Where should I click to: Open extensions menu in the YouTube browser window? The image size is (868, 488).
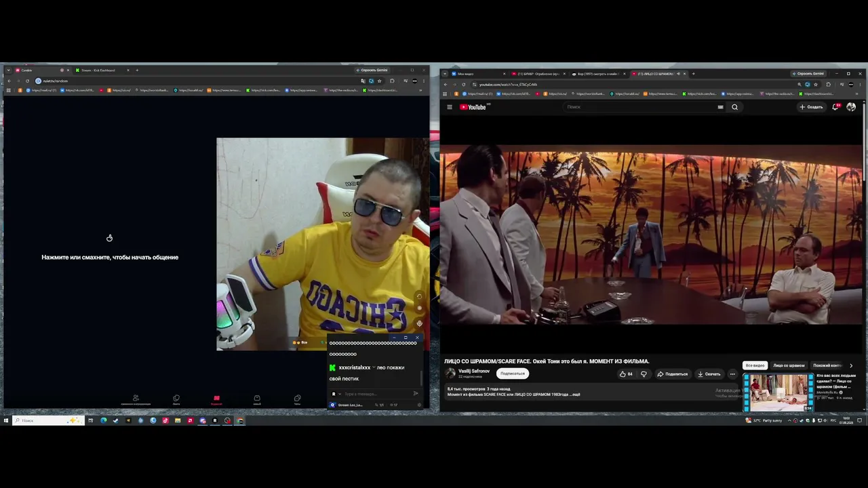click(x=829, y=85)
